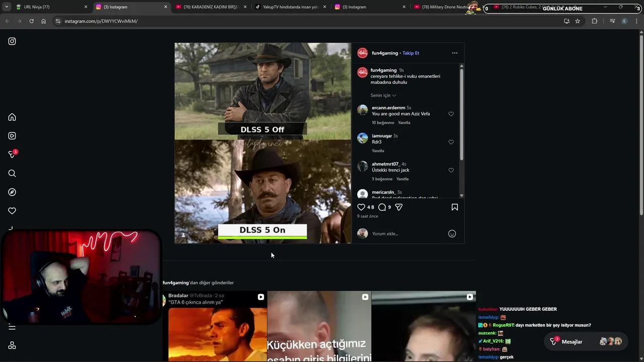Image resolution: width=644 pixels, height=362 pixels.
Task: View site information icon in address bar
Action: 58,21
